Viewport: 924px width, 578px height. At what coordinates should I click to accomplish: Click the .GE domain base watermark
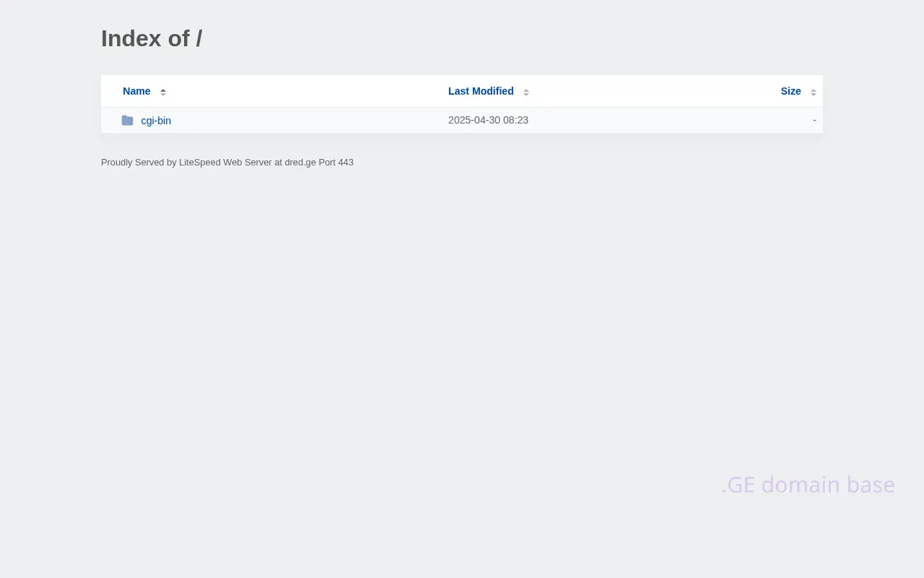pyautogui.click(x=808, y=484)
